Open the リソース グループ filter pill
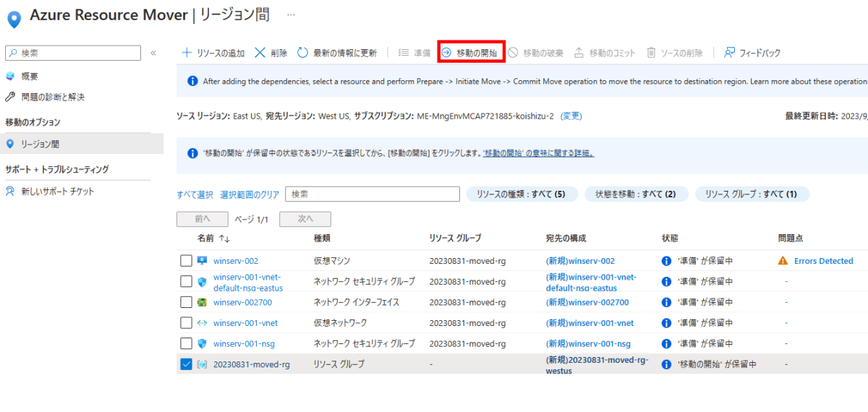Viewport: 868px width, 412px height. pyautogui.click(x=752, y=194)
